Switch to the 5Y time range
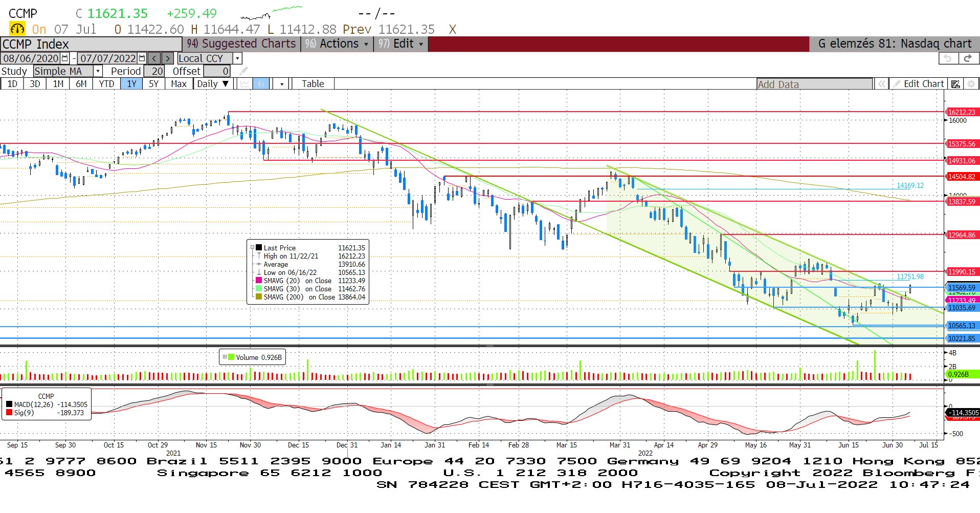Image resolution: width=980 pixels, height=513 pixels. pos(153,84)
